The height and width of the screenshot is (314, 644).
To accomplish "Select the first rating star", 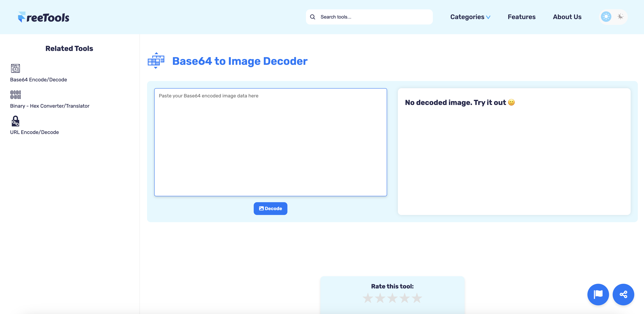I will coord(368,298).
